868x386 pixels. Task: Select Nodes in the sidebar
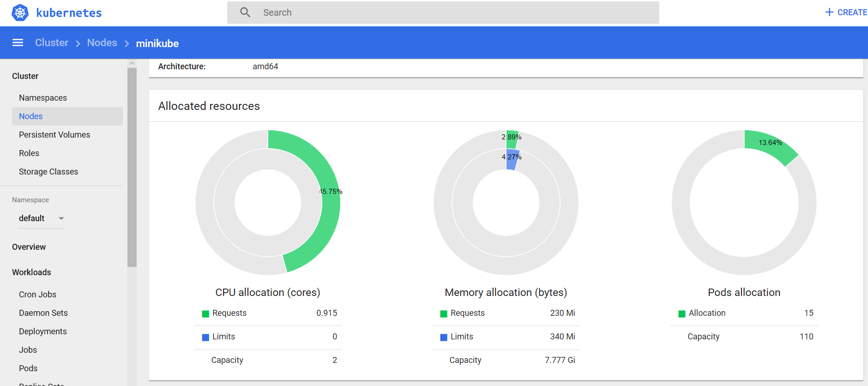(67, 116)
